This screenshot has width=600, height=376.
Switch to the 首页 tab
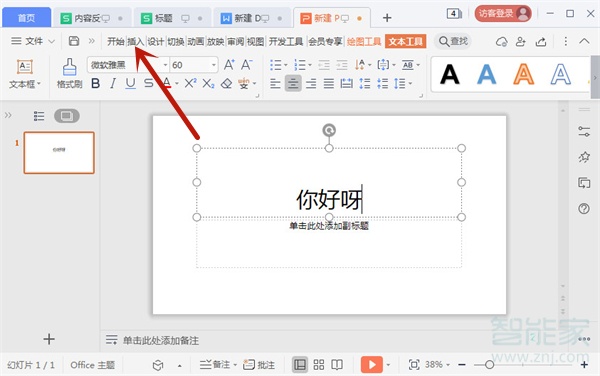(x=26, y=18)
